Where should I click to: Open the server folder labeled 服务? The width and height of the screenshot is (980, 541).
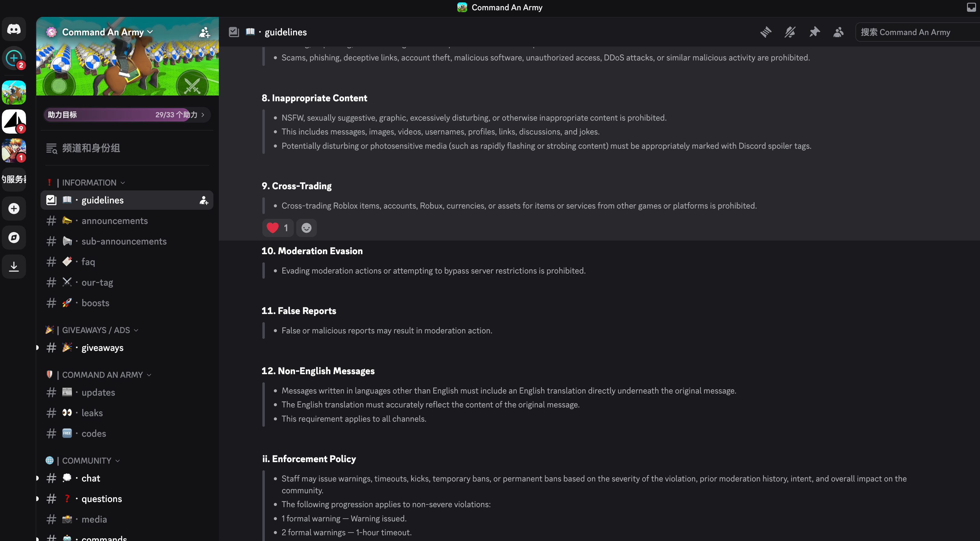[14, 179]
